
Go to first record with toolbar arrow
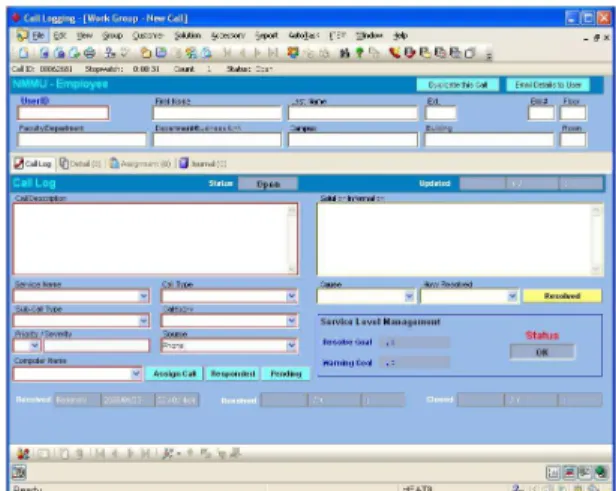coord(227,53)
